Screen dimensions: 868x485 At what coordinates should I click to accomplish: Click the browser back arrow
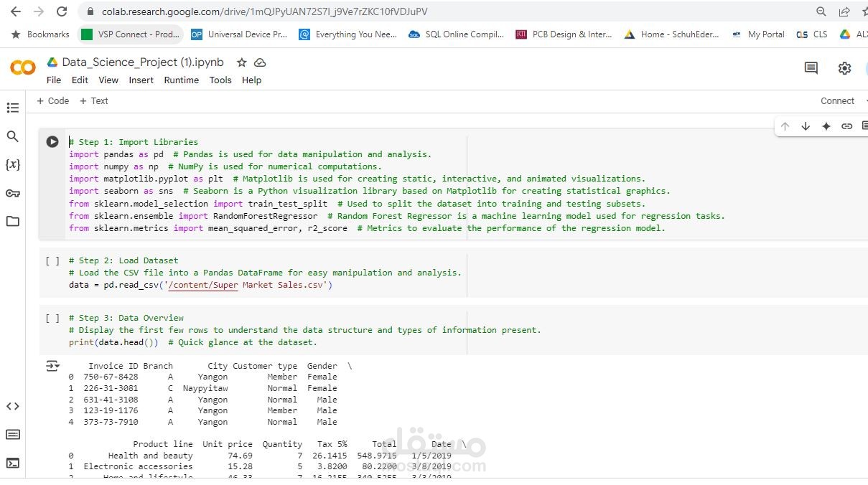coord(16,11)
